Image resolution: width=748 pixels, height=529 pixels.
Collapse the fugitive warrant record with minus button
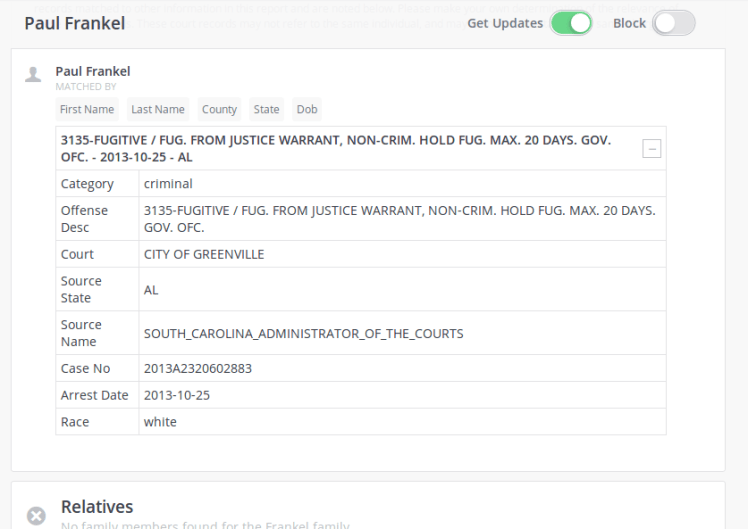click(651, 149)
